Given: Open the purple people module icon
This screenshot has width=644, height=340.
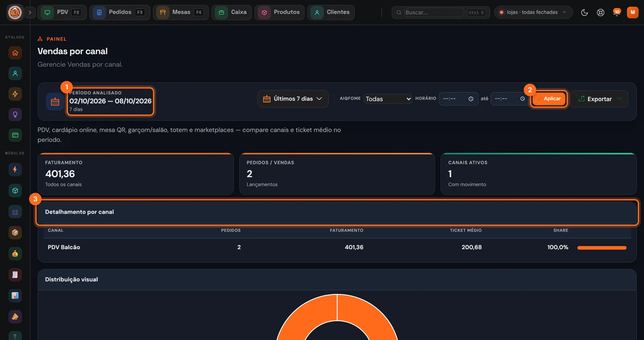Looking at the screenshot, I should click(x=15, y=212).
